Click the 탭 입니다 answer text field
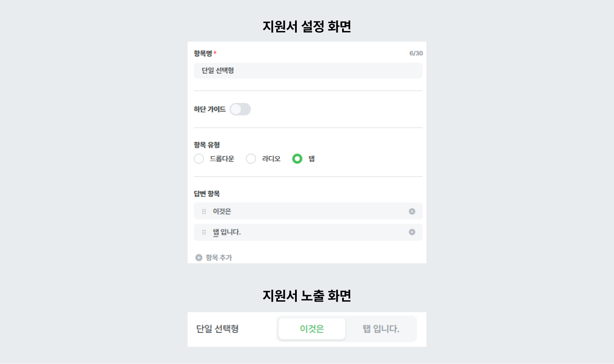 pos(307,232)
